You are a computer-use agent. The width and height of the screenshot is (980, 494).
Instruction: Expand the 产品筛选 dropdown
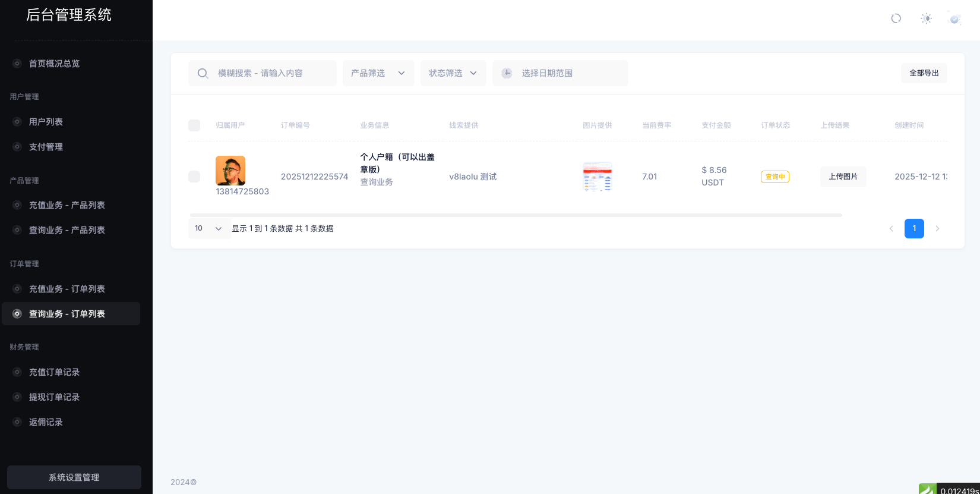(378, 73)
